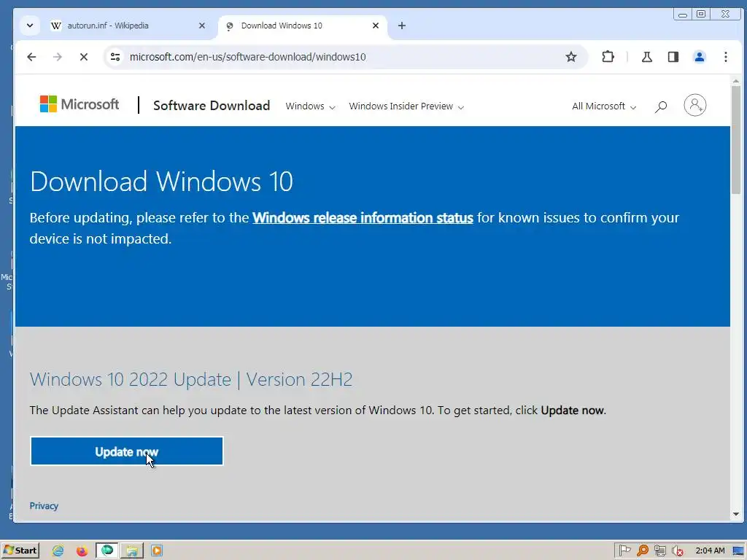
Task: Open the Microsoft site search
Action: click(x=661, y=106)
